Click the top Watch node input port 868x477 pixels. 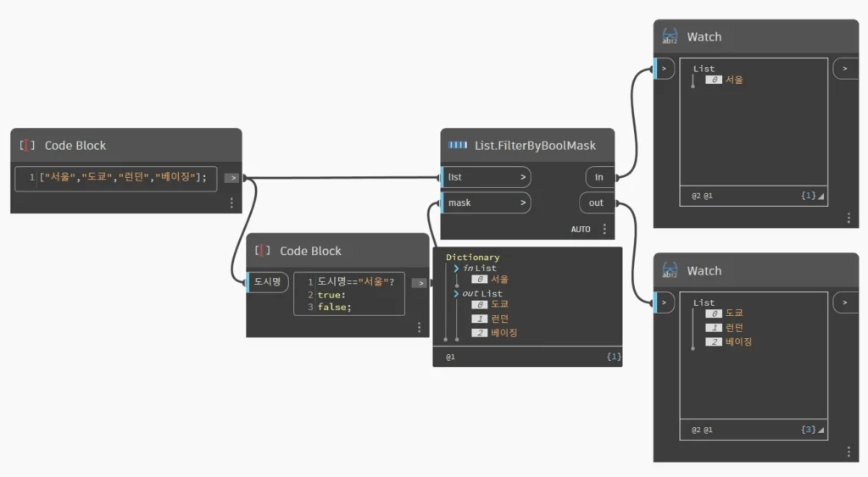[664, 69]
